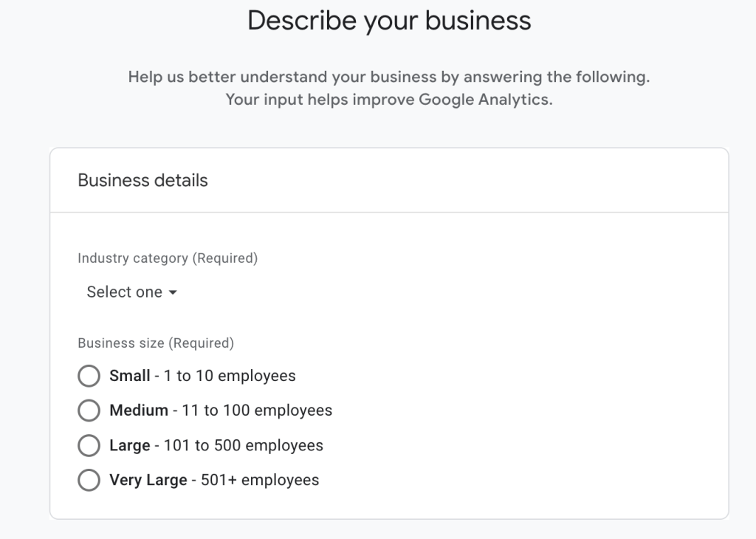The width and height of the screenshot is (756, 539).
Task: Click the bold "Small" label word
Action: (x=130, y=376)
